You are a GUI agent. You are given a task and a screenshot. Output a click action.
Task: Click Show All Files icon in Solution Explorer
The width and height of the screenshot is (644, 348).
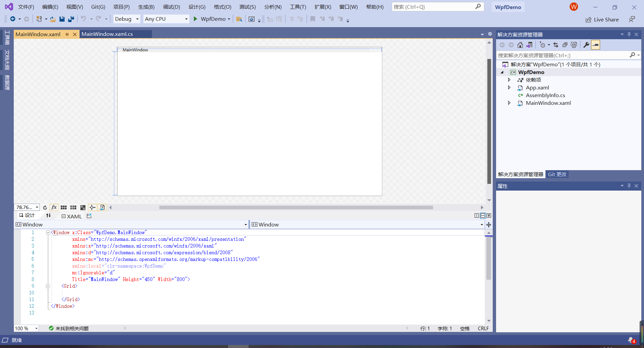pos(574,45)
